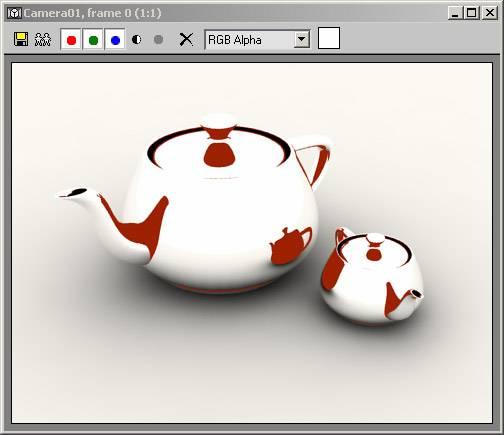The height and width of the screenshot is (435, 504).
Task: Minimize the Camera01 render window
Action: click(x=455, y=13)
